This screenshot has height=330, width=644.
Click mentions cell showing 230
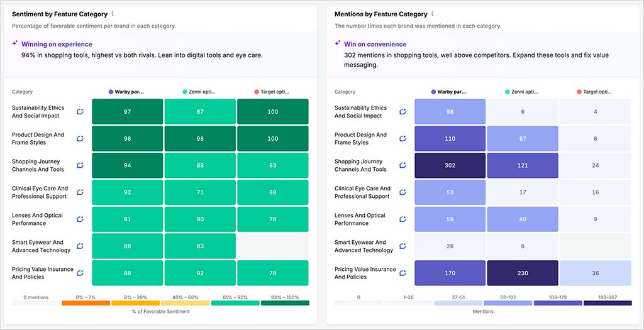tap(523, 273)
